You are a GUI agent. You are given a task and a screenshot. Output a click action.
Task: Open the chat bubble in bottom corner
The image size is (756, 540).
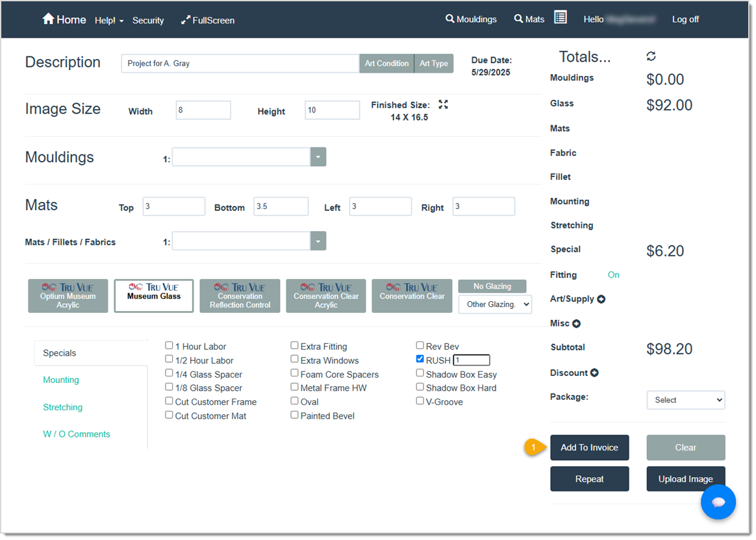coord(718,502)
